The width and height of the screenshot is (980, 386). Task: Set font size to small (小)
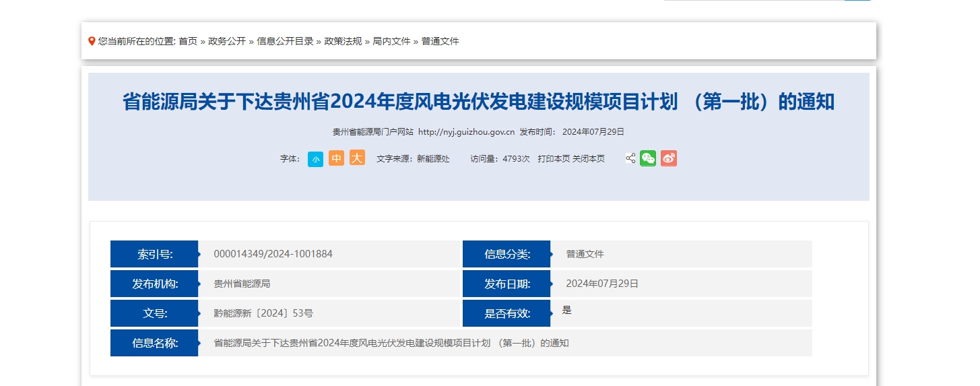[315, 159]
